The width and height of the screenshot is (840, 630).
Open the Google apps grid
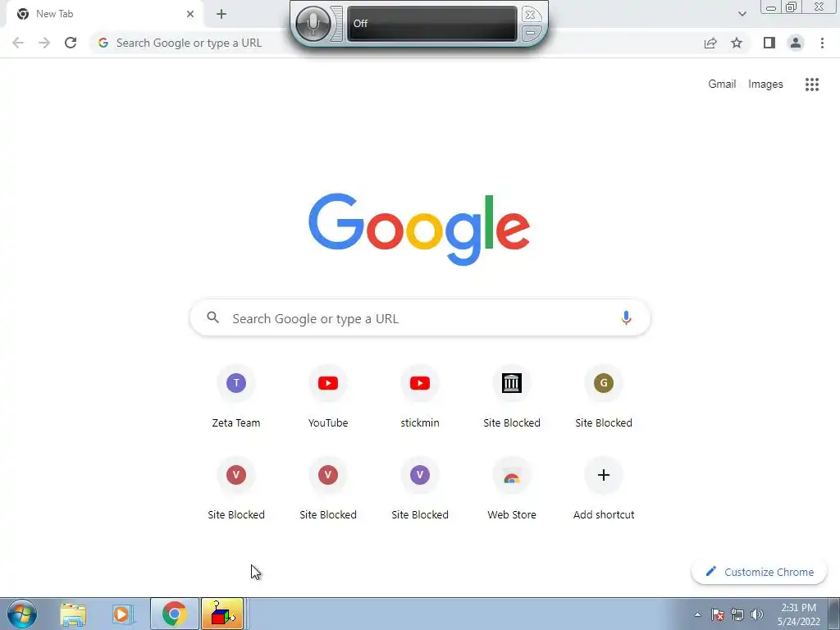pos(811,84)
